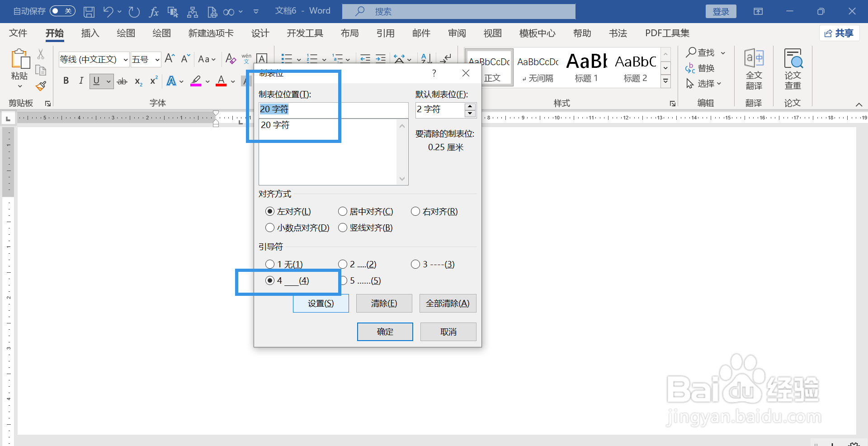Viewport: 868px width, 446px height.
Task: Select leader option 4 underline
Action: click(270, 280)
